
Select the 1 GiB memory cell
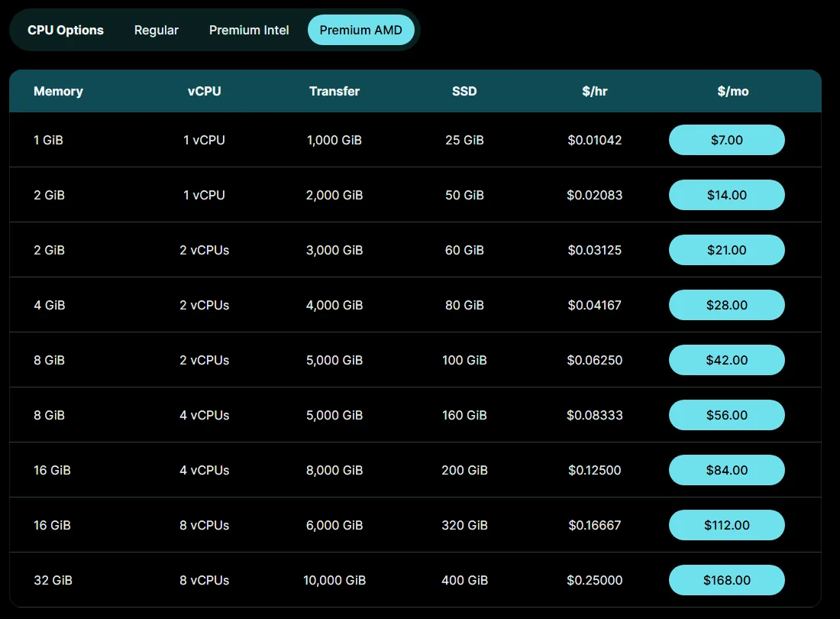[x=48, y=140]
